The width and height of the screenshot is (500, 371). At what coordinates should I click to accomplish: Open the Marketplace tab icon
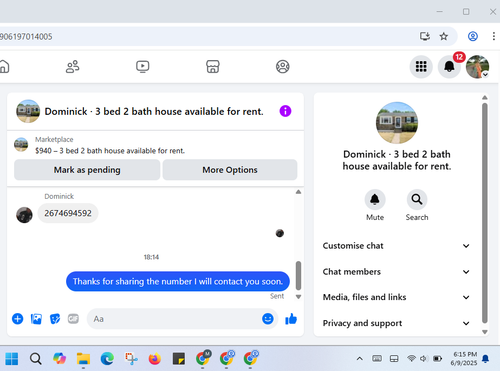point(213,67)
